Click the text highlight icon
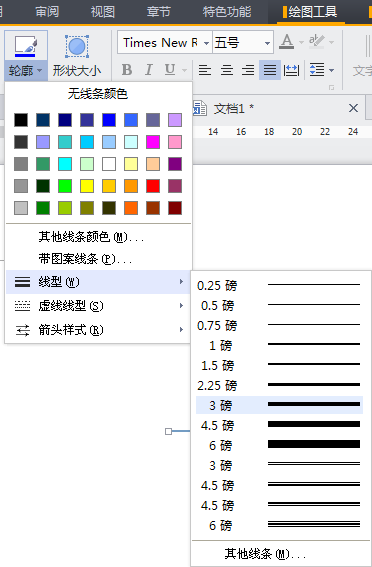 coord(316,42)
